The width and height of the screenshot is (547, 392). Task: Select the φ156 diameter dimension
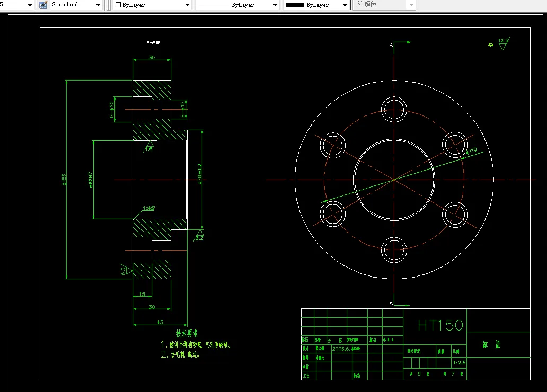click(x=64, y=180)
